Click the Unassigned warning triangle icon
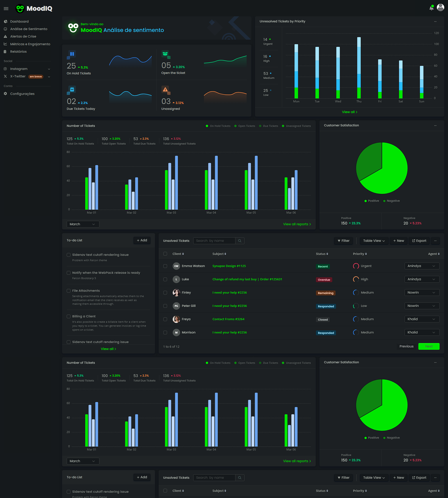The height and width of the screenshot is (498, 448). [165, 89]
